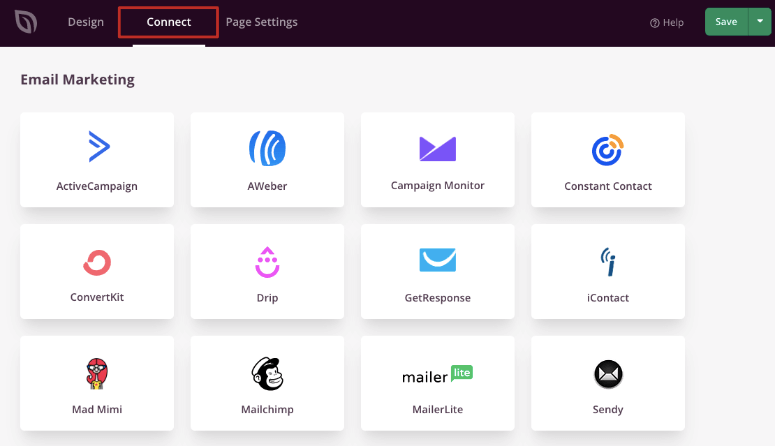Expand the Save dropdown arrow
This screenshot has width=775, height=446.
pos(760,22)
